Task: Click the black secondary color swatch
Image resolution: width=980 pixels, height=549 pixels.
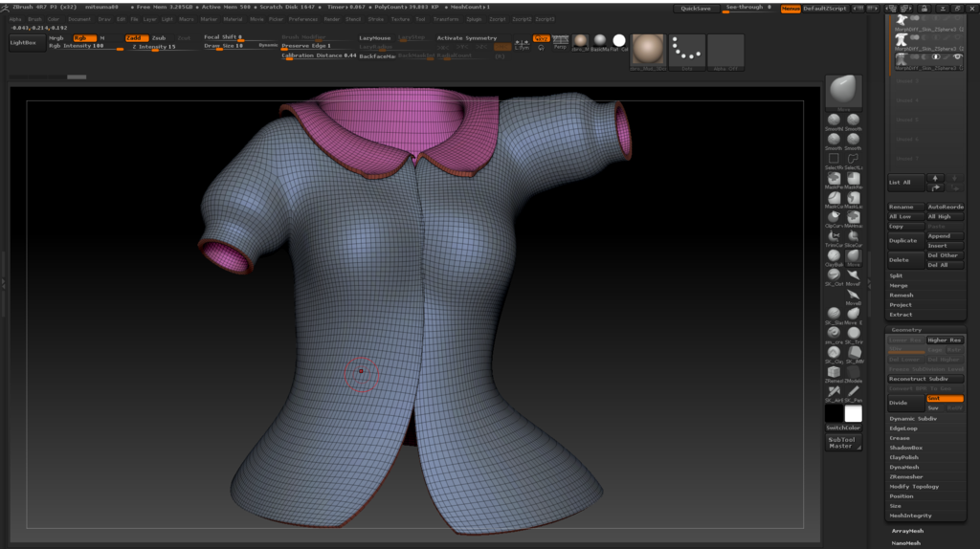Action: [x=834, y=413]
